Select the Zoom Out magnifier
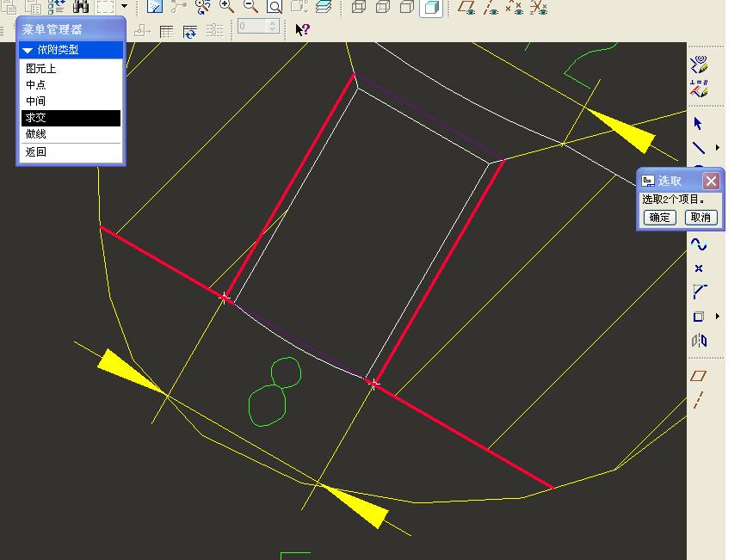Viewport: 753px width, 560px height. pyautogui.click(x=250, y=7)
